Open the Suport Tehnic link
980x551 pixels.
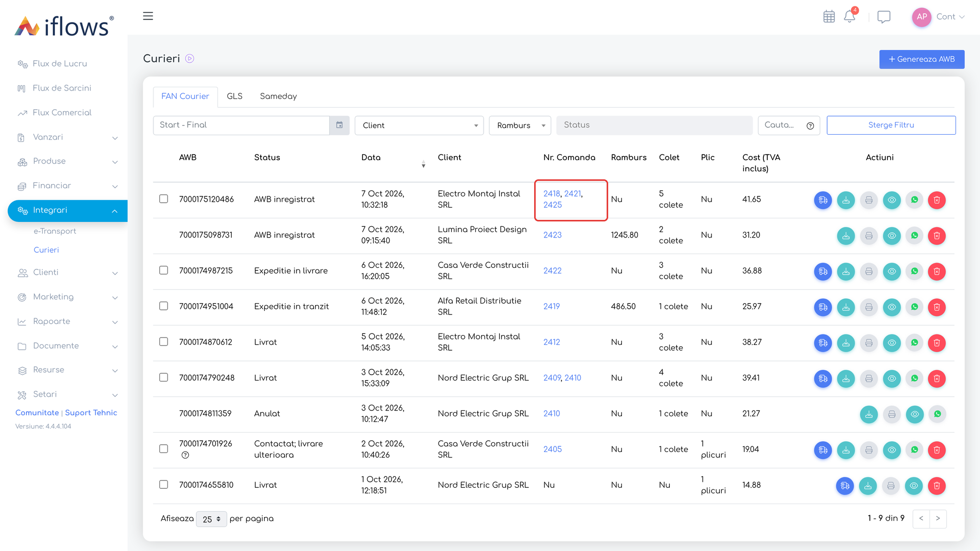point(91,413)
